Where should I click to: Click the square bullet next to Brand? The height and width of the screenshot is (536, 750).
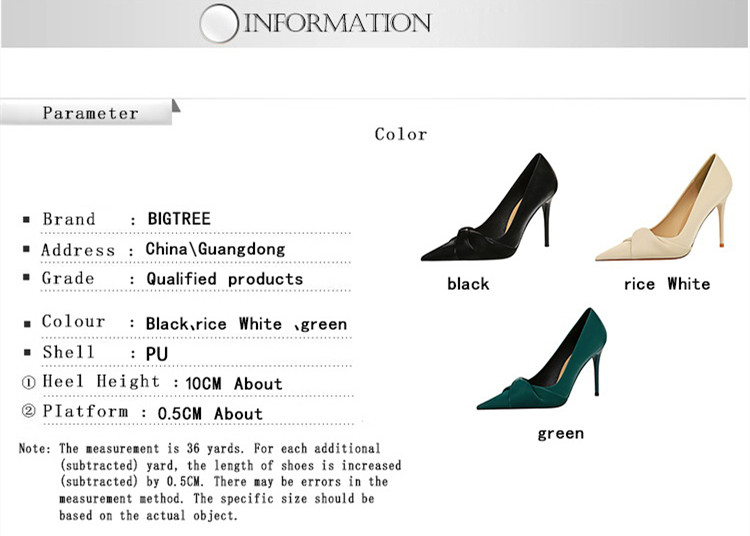pos(27,220)
